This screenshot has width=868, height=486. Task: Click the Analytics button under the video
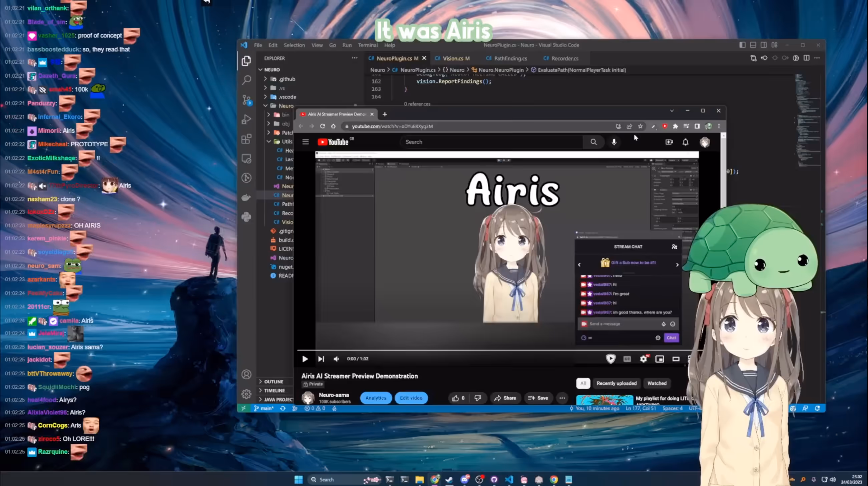(x=376, y=398)
